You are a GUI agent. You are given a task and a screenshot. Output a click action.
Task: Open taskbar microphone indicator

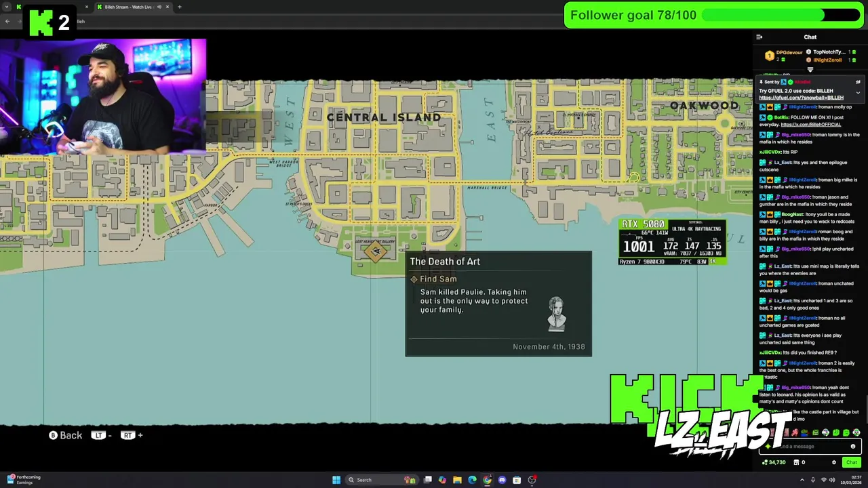813,480
